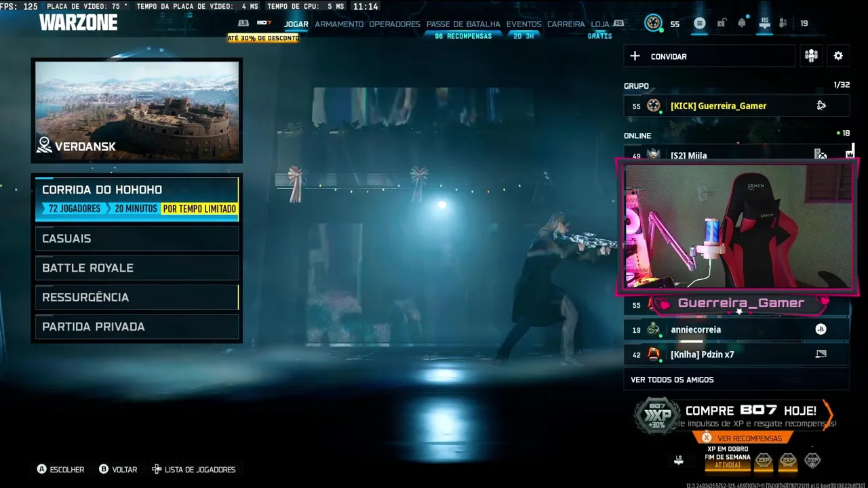Open the Eventos tab
The image size is (868, 488).
pyautogui.click(x=524, y=24)
